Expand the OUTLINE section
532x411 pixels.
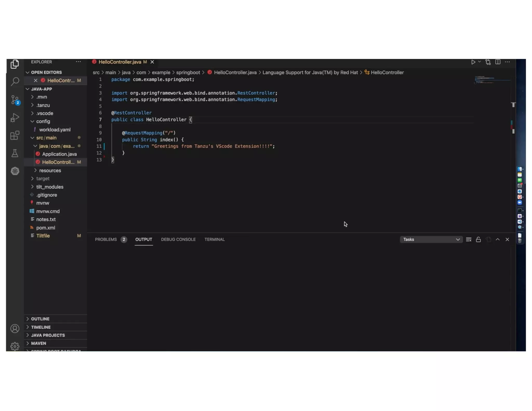pyautogui.click(x=40, y=319)
